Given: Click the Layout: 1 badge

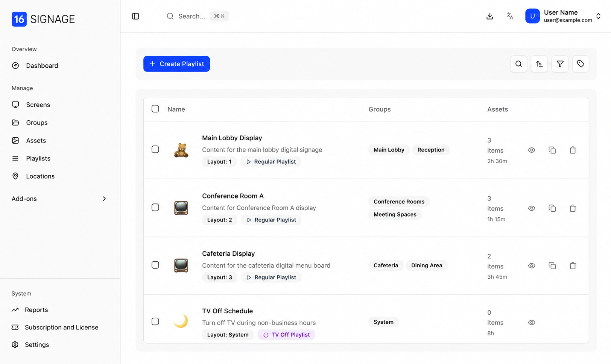Looking at the screenshot, I should [219, 162].
